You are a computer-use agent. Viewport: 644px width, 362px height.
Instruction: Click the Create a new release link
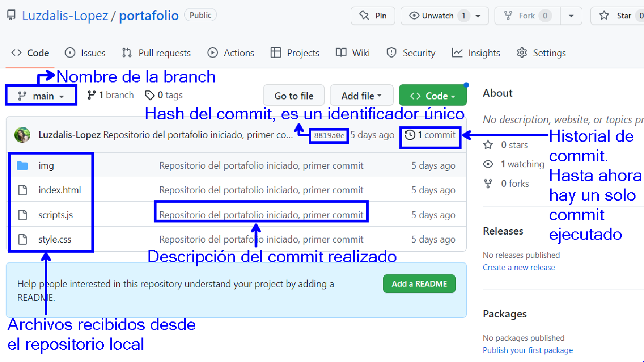519,267
